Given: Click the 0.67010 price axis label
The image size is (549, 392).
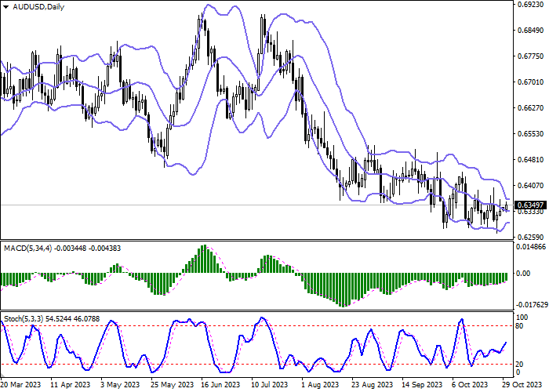Looking at the screenshot, I should coord(531,82).
